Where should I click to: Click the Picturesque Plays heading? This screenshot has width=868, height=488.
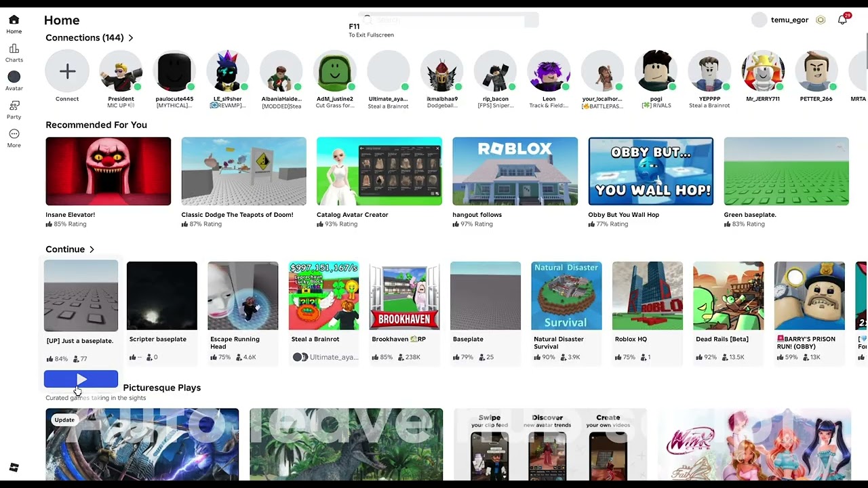pos(162,388)
